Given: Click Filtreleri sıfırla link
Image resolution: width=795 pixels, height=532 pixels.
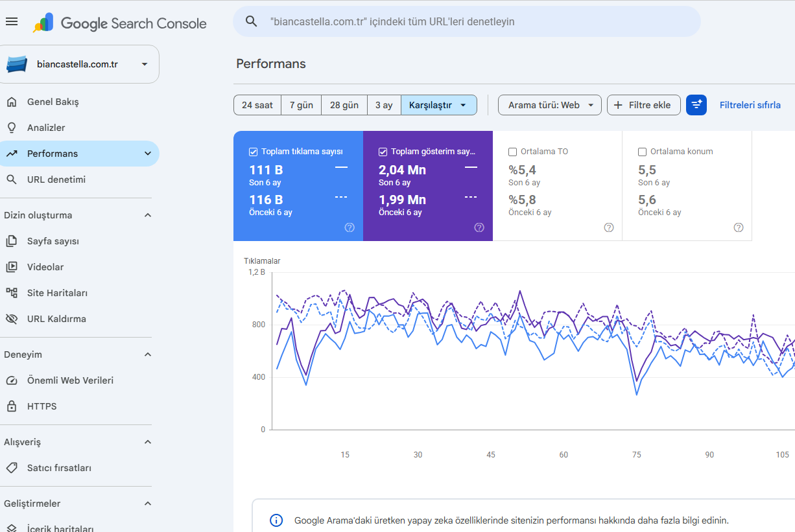Looking at the screenshot, I should pos(750,105).
